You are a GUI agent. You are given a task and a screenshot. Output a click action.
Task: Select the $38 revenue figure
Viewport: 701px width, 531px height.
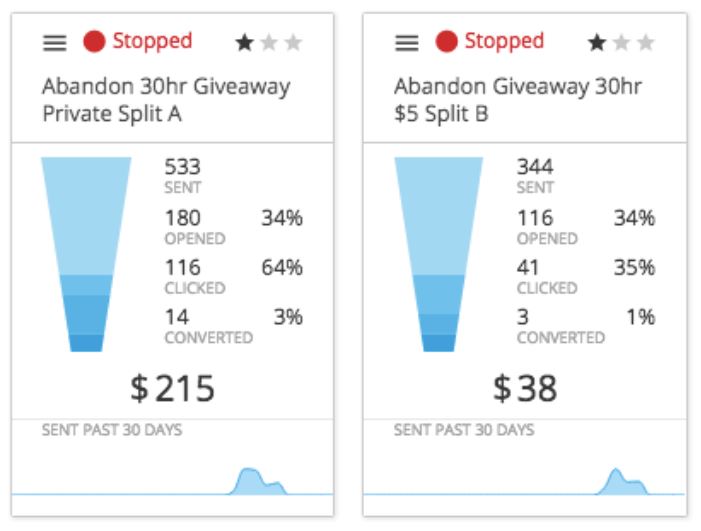[525, 388]
